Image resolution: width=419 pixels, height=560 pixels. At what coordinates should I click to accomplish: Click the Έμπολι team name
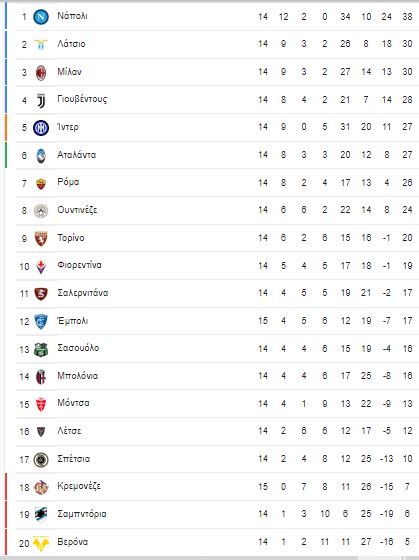73,321
